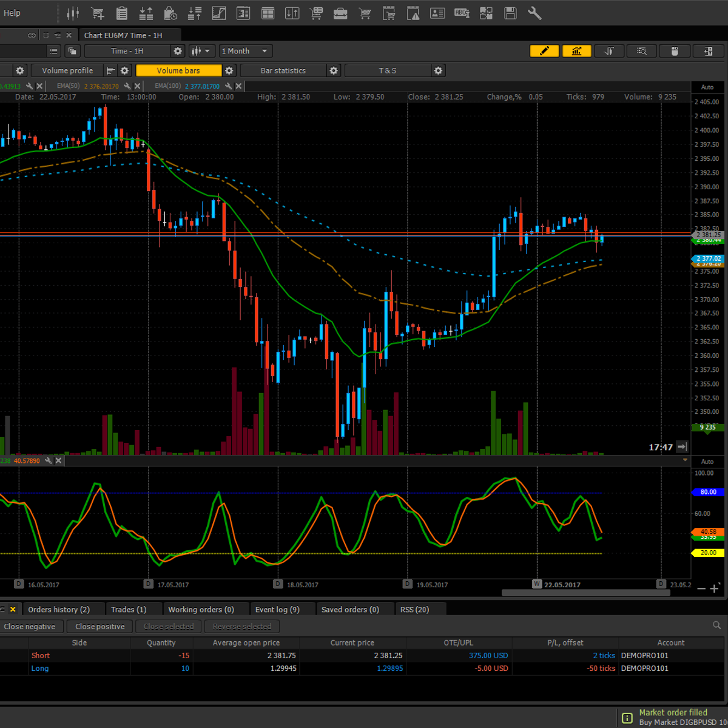Open the candlestick chart style dropdown
This screenshot has height=728, width=728.
(x=200, y=51)
